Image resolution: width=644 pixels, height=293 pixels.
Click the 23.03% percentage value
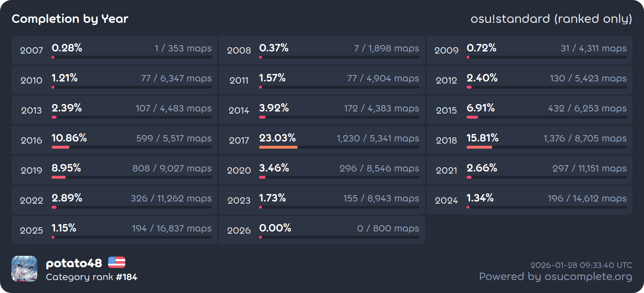coord(277,138)
